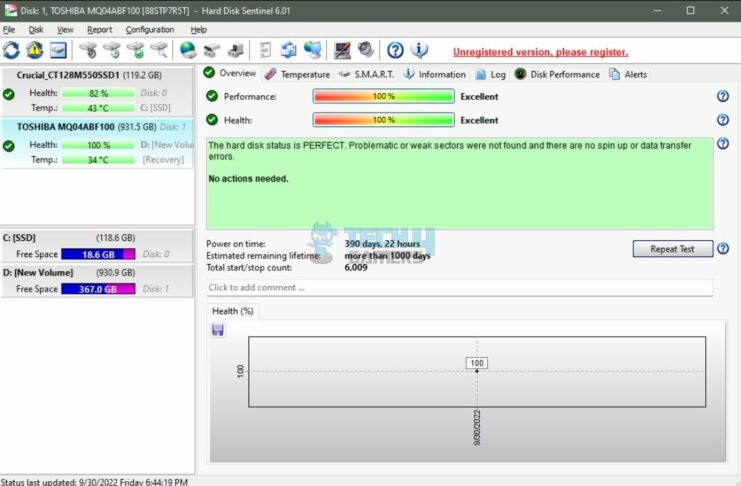Click the blue question mark help toolbar icon
Screen dimensions: 741x486
pyautogui.click(x=395, y=50)
